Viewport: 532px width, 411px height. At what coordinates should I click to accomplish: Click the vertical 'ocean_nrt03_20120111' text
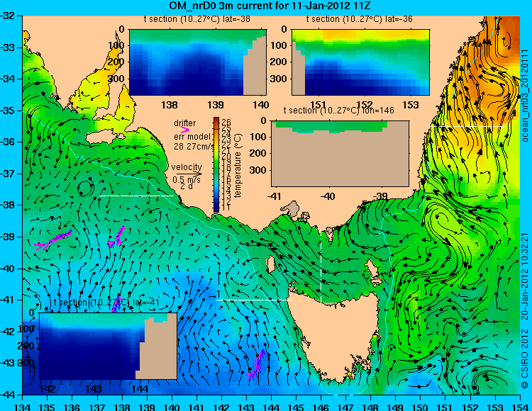525,95
